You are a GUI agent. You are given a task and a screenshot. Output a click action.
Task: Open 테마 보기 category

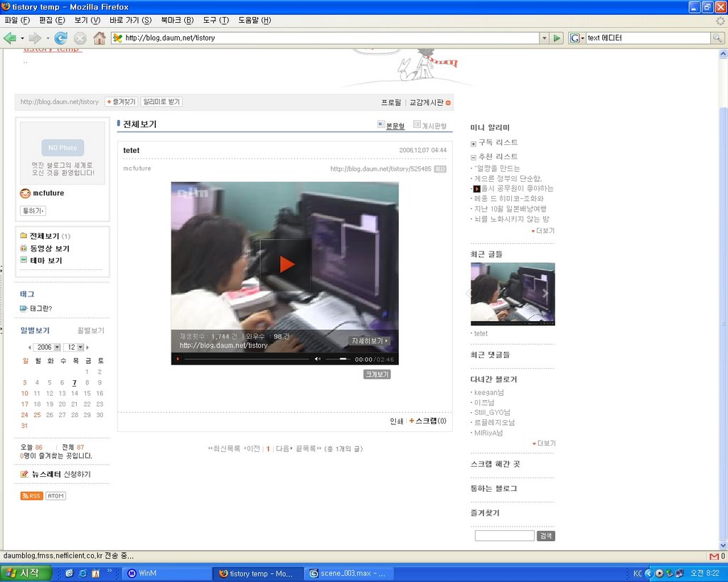pyautogui.click(x=46, y=260)
